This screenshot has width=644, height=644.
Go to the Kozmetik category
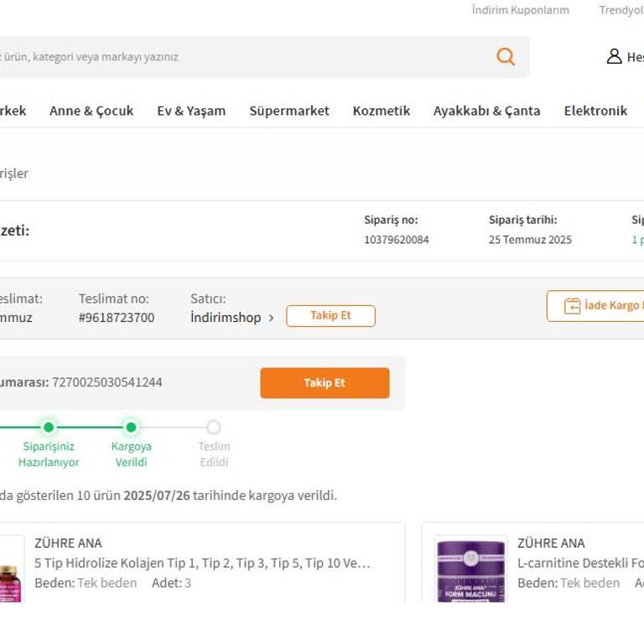382,111
